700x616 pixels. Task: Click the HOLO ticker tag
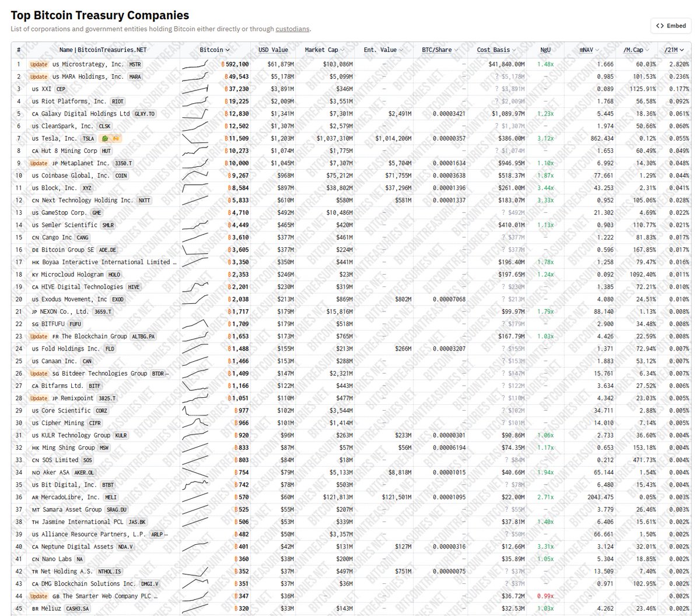pos(114,275)
